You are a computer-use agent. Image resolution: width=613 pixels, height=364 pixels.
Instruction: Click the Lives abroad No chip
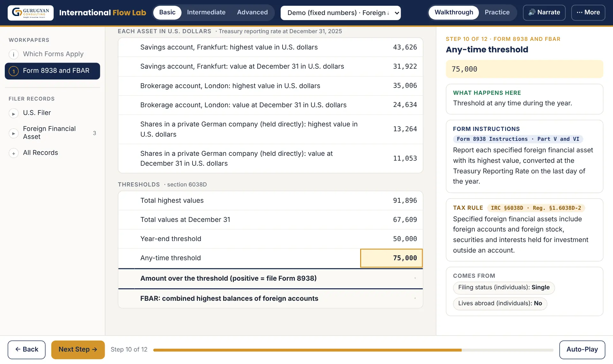tap(500, 304)
